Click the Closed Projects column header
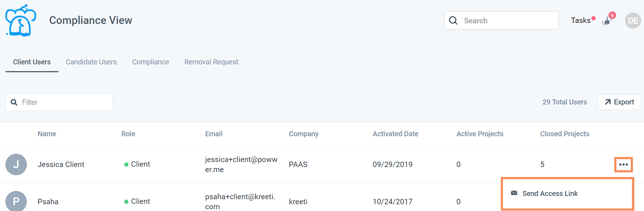Image resolution: width=644 pixels, height=211 pixels. click(x=565, y=134)
